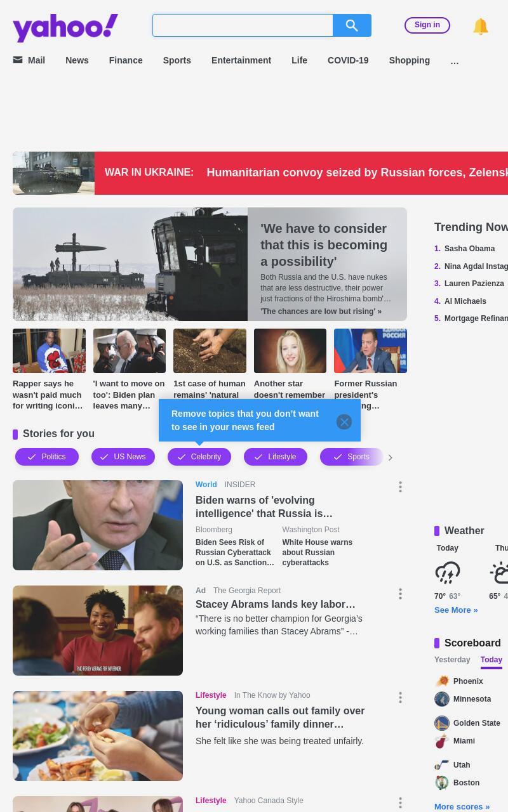Show more topic chips with arrow
This screenshot has width=508, height=812.
[391, 457]
